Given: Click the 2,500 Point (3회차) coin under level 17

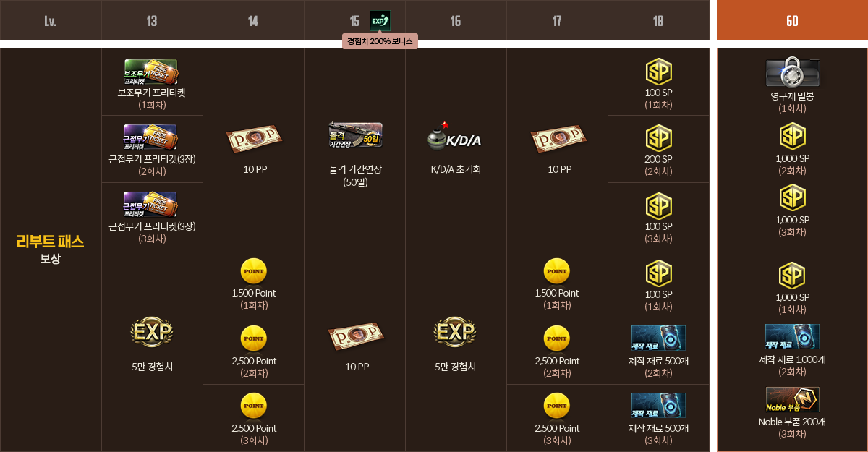Looking at the screenshot, I should click(557, 406).
